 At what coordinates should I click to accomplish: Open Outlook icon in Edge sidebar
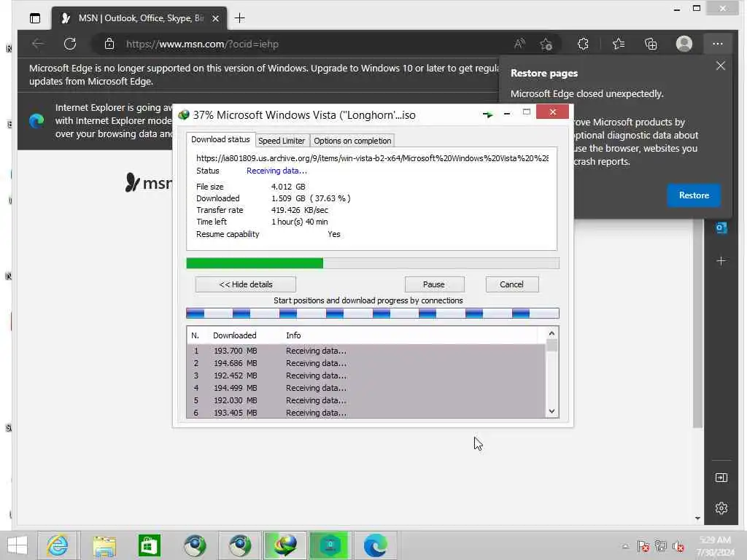coord(721,228)
